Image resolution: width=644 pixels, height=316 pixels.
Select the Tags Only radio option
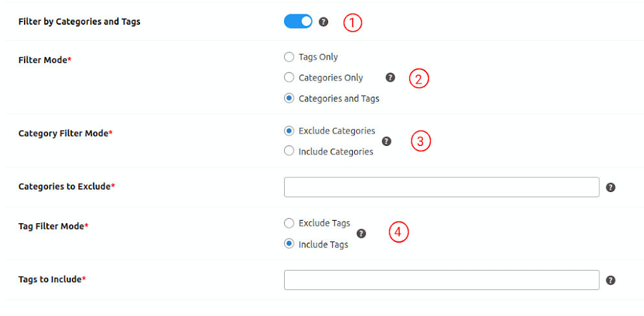tap(289, 57)
